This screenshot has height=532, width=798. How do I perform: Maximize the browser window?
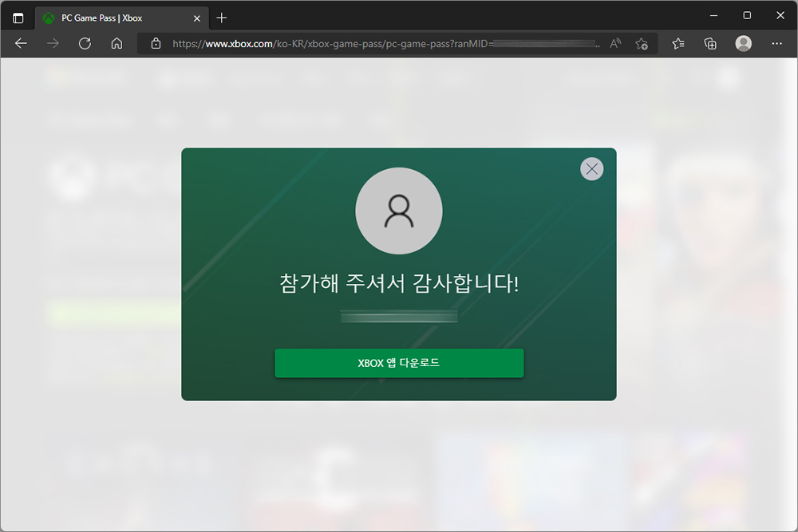click(747, 15)
